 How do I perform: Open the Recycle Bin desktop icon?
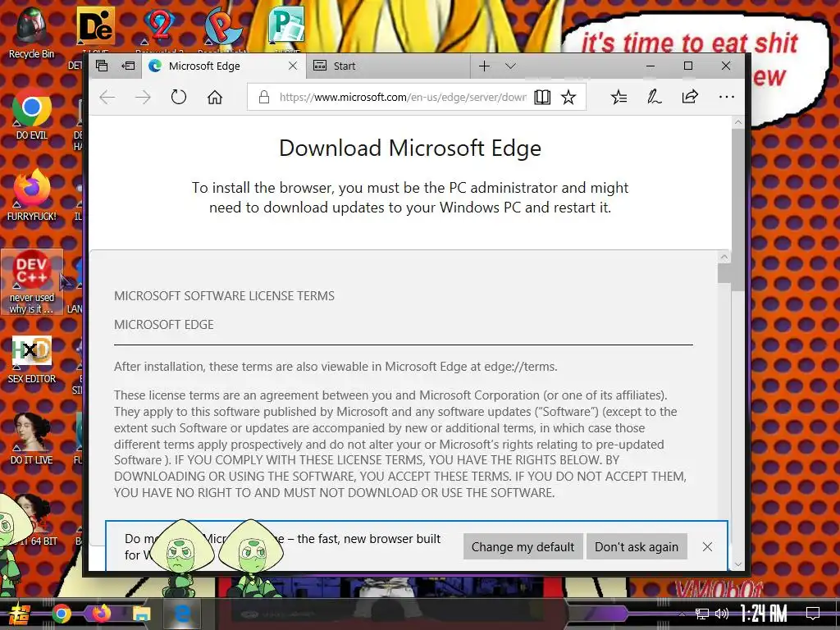click(31, 33)
